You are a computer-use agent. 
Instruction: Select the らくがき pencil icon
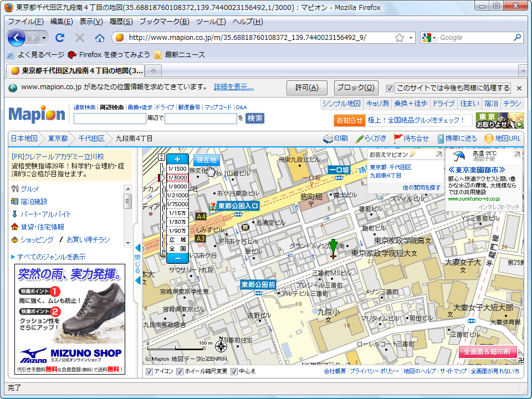pyautogui.click(x=360, y=139)
